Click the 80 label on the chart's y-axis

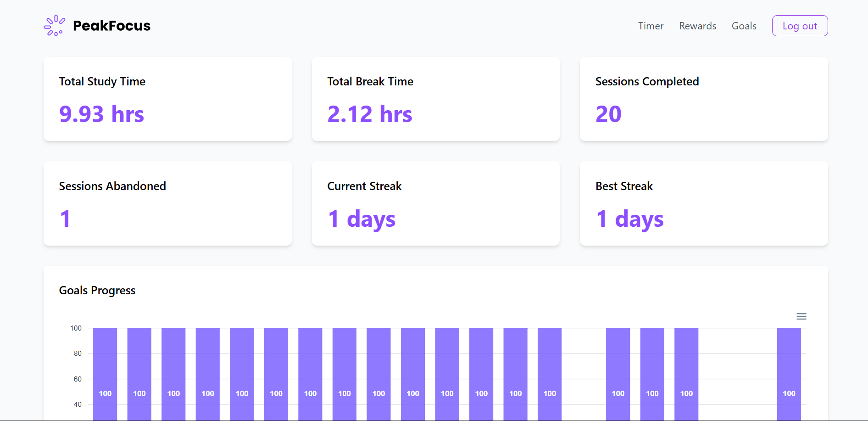78,354
